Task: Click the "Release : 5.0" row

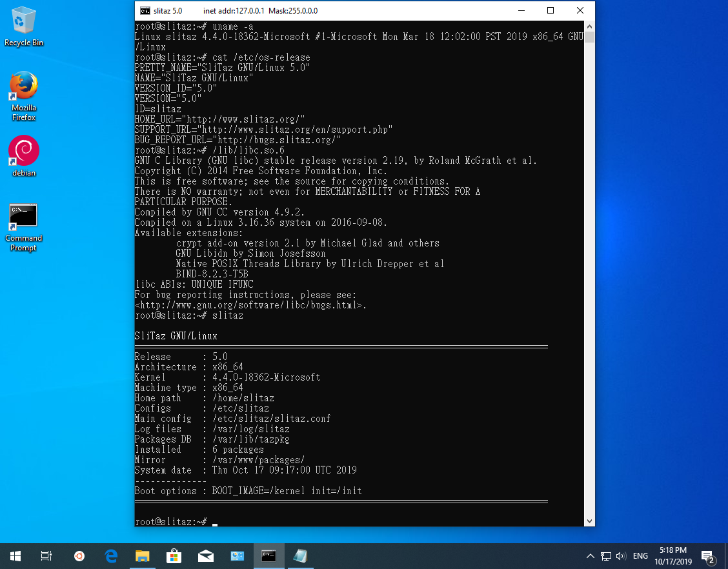Action: 181,357
